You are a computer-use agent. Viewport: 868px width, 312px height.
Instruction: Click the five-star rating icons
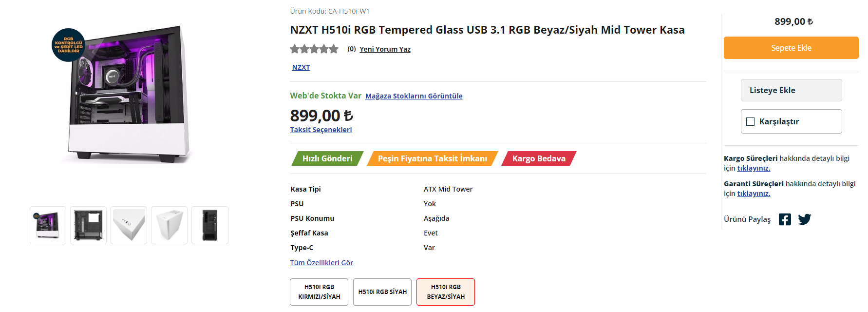click(x=314, y=49)
